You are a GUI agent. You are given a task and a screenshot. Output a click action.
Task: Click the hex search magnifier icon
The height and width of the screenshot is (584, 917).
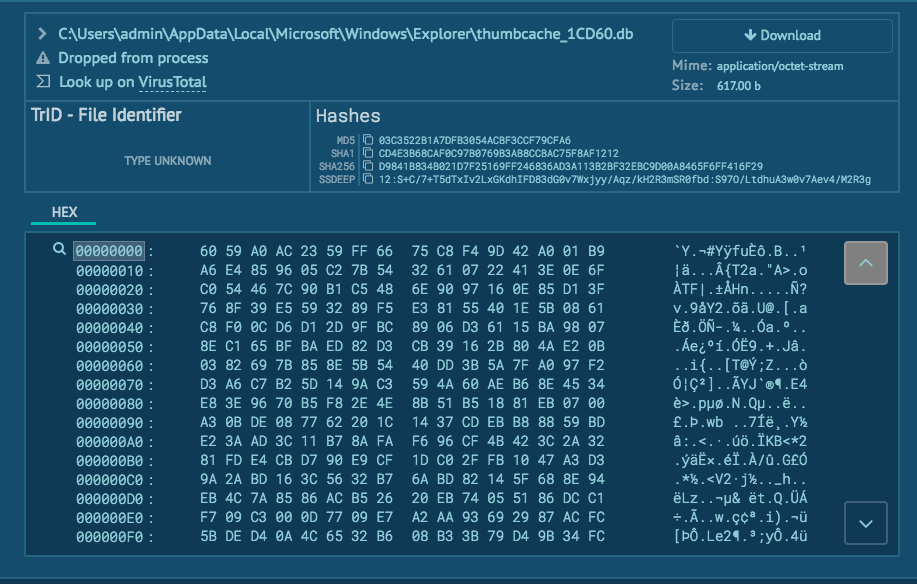click(x=59, y=249)
